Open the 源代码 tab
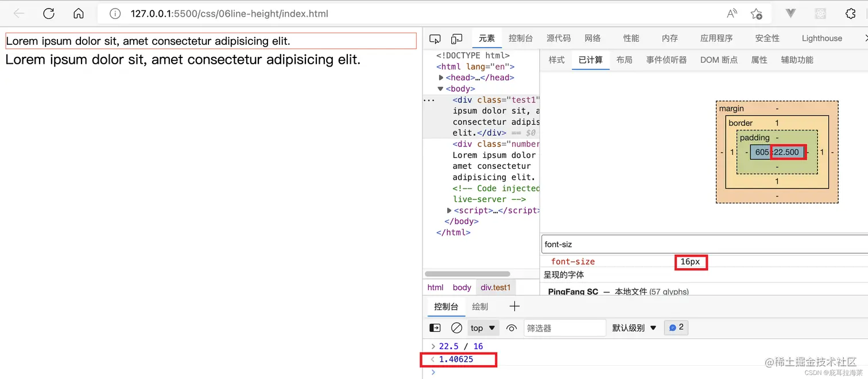 (x=559, y=38)
